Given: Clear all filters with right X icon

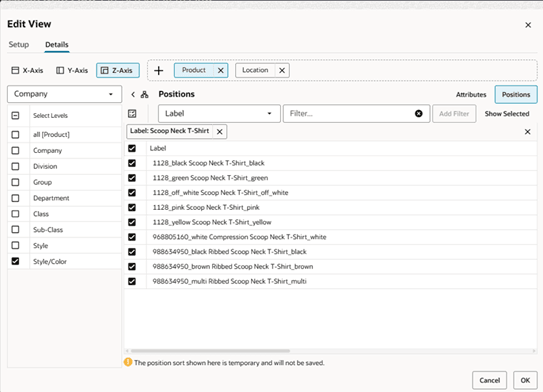Looking at the screenshot, I should [527, 132].
